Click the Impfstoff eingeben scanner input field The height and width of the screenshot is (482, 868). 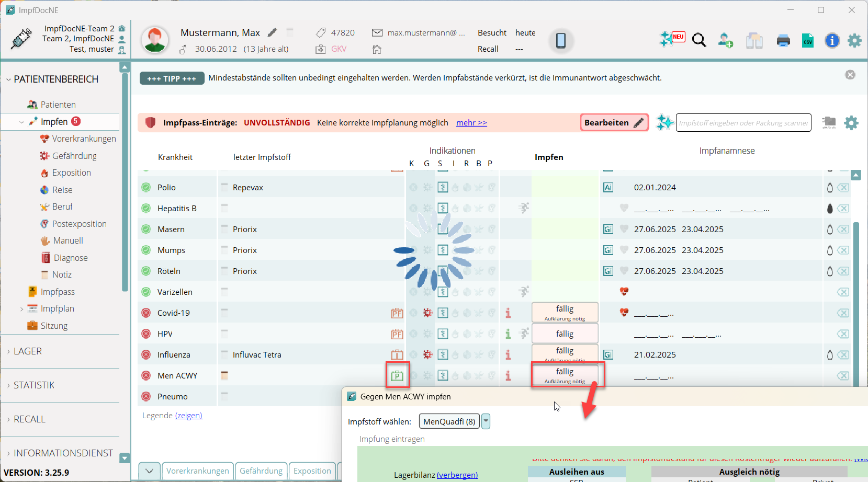point(743,123)
